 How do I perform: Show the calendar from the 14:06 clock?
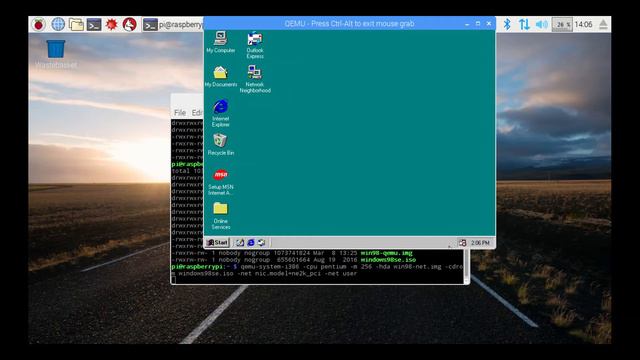tap(583, 24)
